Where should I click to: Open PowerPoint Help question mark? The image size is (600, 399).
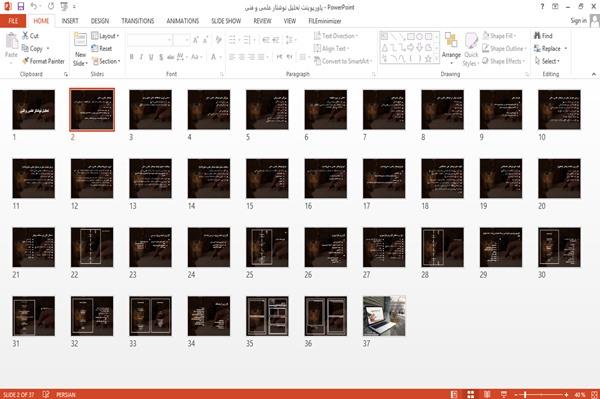tap(542, 7)
